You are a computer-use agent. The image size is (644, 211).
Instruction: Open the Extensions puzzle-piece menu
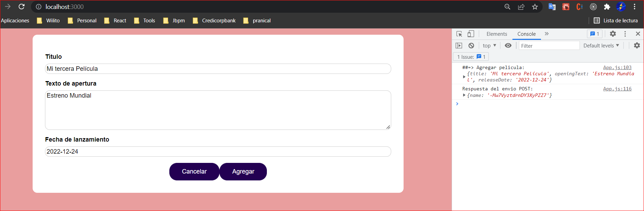point(607,7)
